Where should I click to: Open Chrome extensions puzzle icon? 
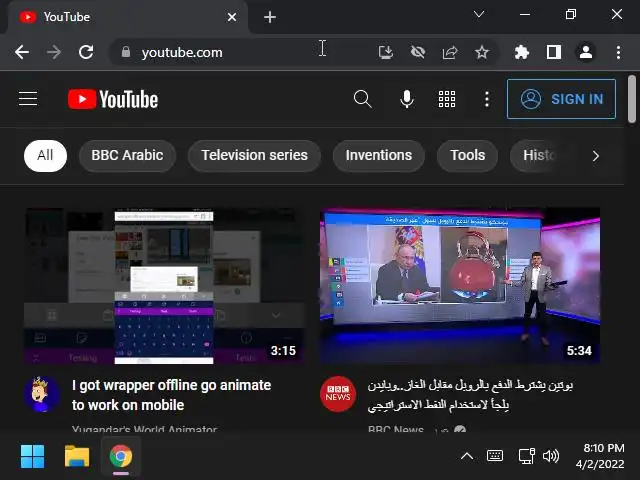coord(522,52)
